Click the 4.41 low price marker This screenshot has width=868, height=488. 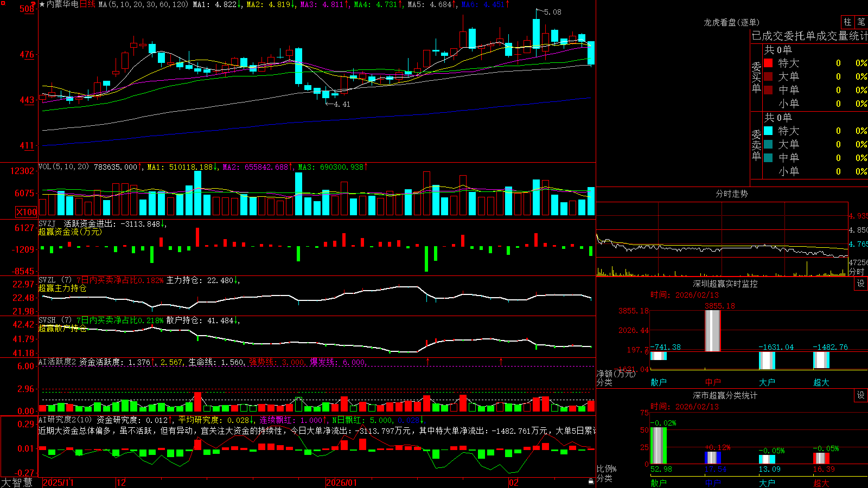pos(342,104)
